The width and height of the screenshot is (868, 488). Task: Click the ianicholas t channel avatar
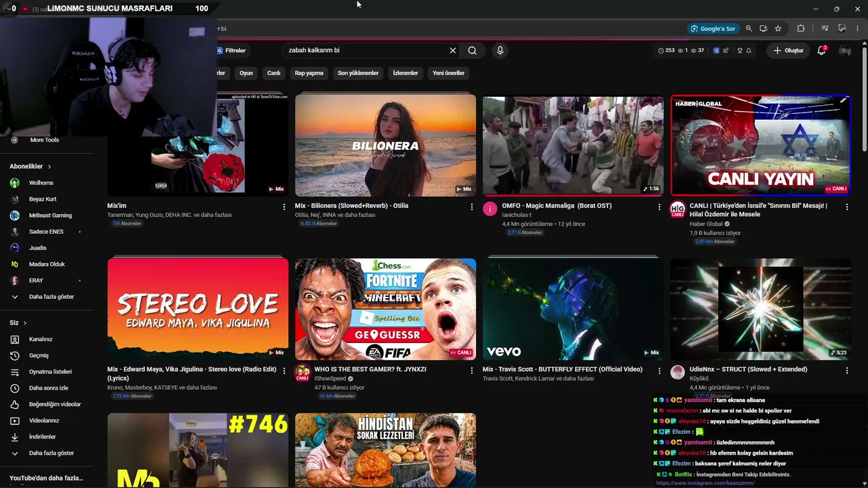tap(490, 209)
